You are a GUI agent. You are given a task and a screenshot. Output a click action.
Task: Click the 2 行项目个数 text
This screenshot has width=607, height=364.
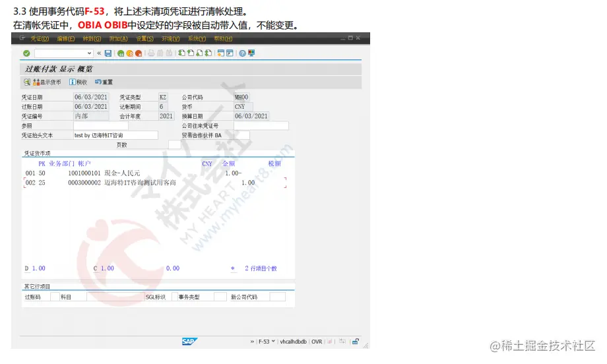point(261,268)
